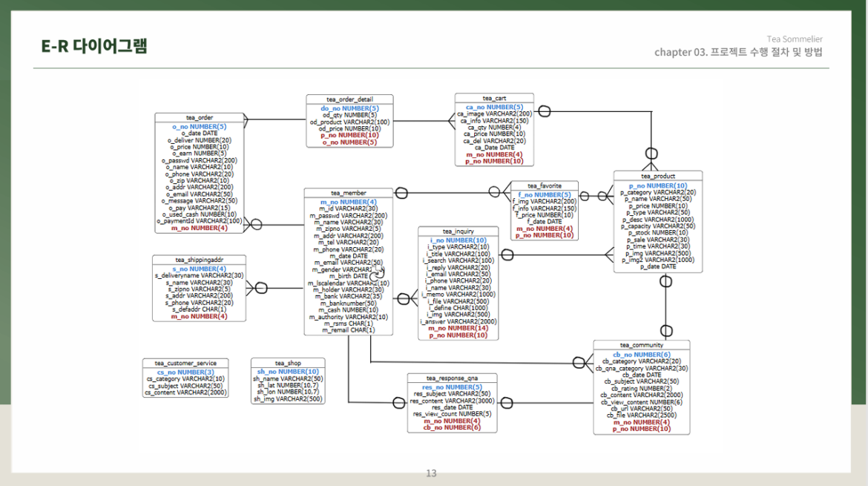
Task: Select "o_paymentId VARCHAR2(100)" in tea_order
Action: (200, 221)
